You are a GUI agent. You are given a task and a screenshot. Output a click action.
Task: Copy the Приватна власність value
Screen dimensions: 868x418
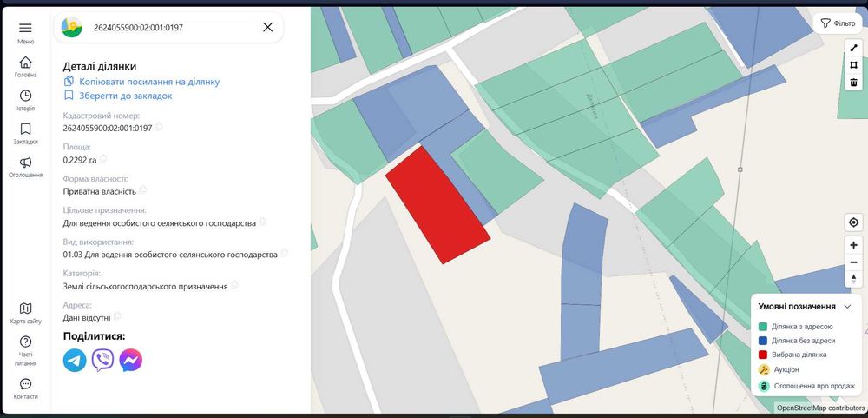click(x=143, y=190)
